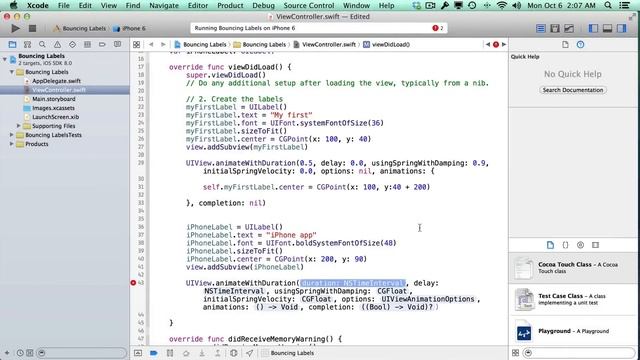The width and height of the screenshot is (640, 360).
Task: Show the Quick Help inspector
Action: (x=580, y=44)
